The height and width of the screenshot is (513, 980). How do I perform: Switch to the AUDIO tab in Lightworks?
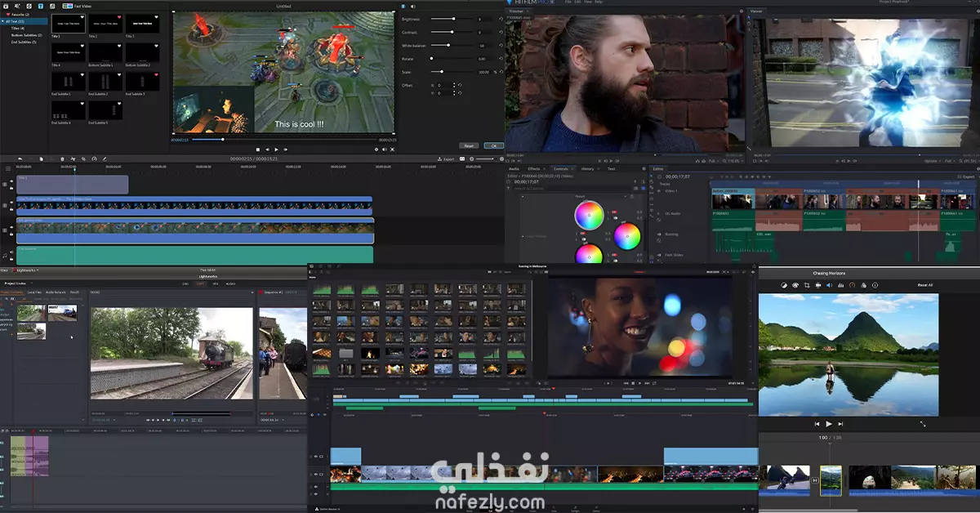[230, 284]
